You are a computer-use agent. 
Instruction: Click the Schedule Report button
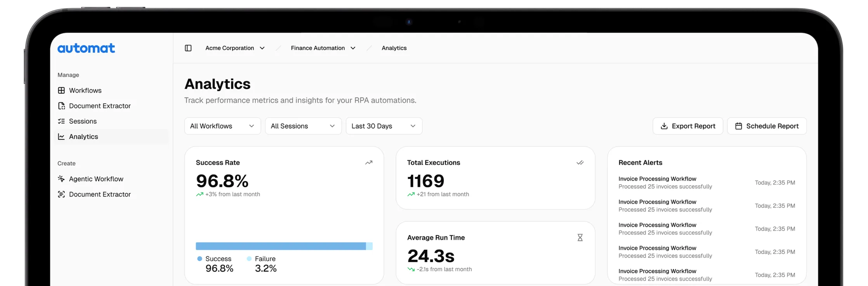coord(767,126)
